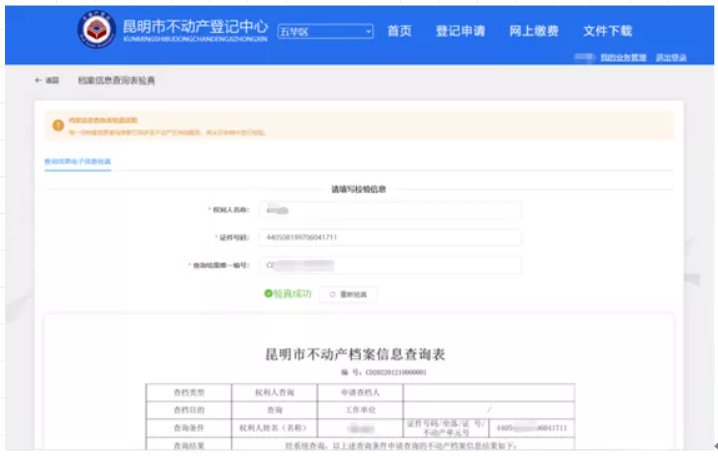
Task: Click the 退出登录 logout link
Action: (670, 58)
